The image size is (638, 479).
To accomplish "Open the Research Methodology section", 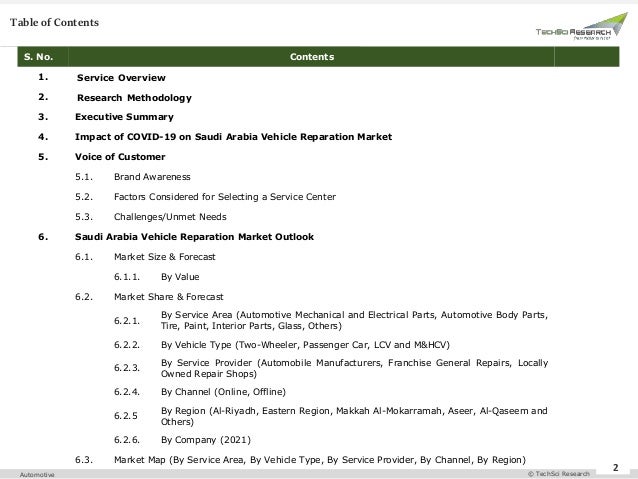I will click(x=134, y=98).
